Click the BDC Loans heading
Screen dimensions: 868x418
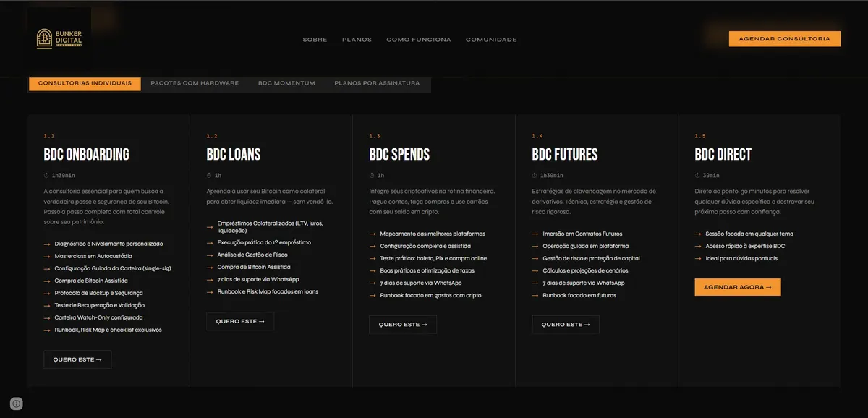pyautogui.click(x=233, y=154)
